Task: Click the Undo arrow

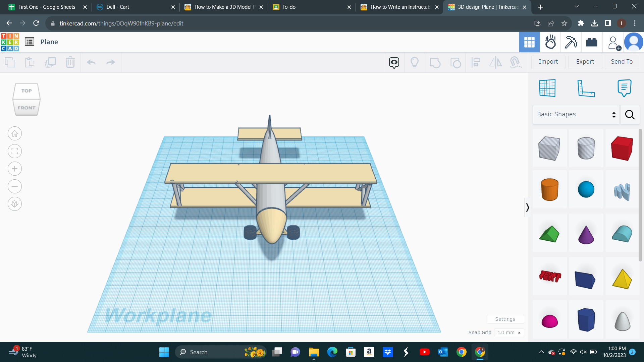Action: (91, 62)
